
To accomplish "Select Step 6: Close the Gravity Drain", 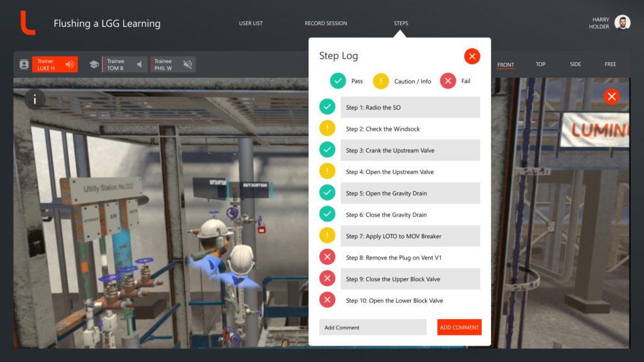I will [x=410, y=215].
